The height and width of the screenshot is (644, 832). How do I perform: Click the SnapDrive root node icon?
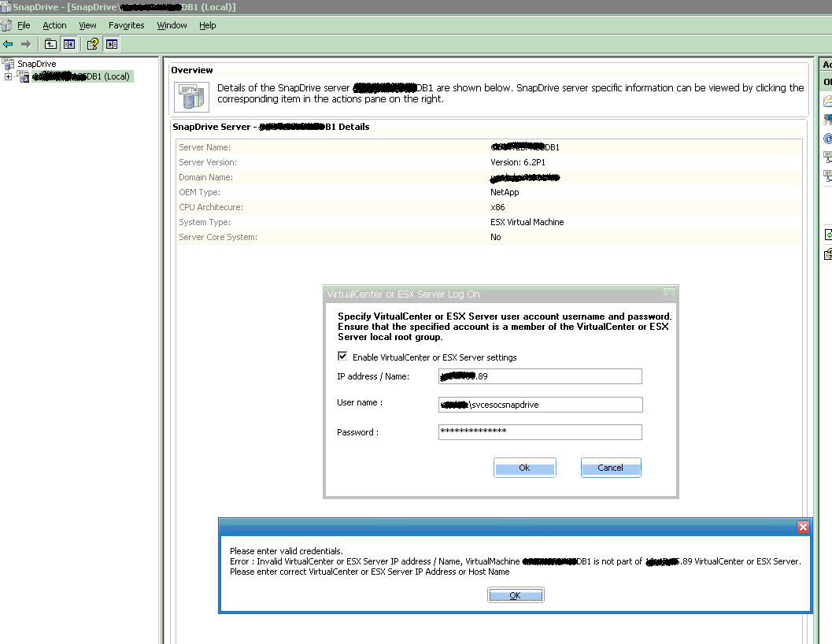click(8, 64)
